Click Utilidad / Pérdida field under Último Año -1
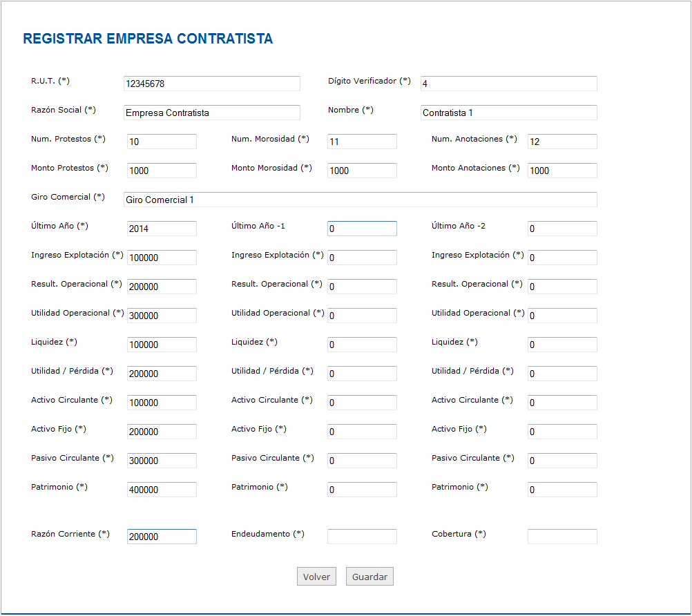 [362, 374]
